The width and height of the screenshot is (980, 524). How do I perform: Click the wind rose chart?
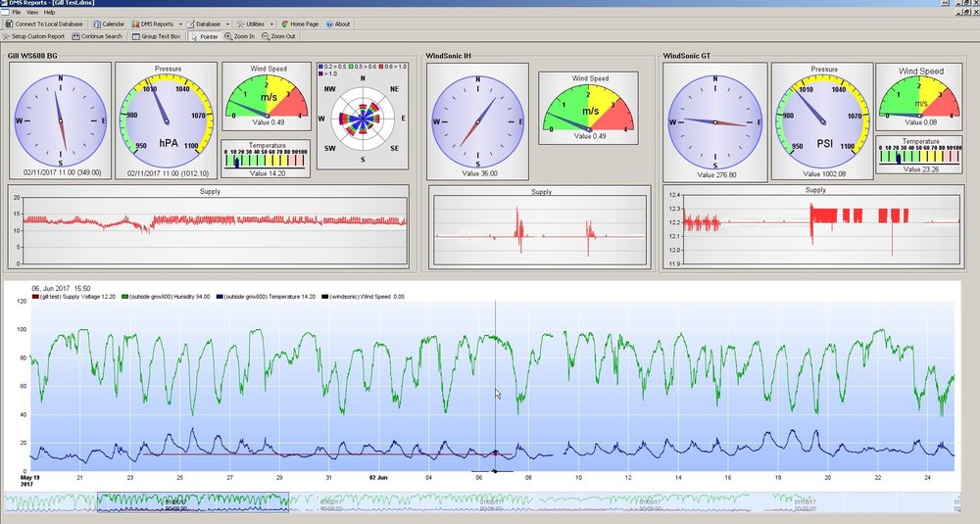[363, 118]
